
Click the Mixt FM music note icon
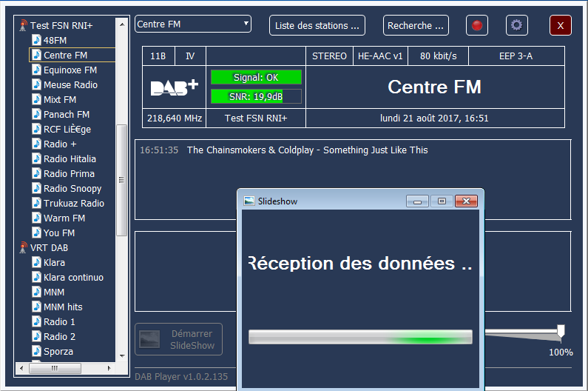[x=36, y=99]
